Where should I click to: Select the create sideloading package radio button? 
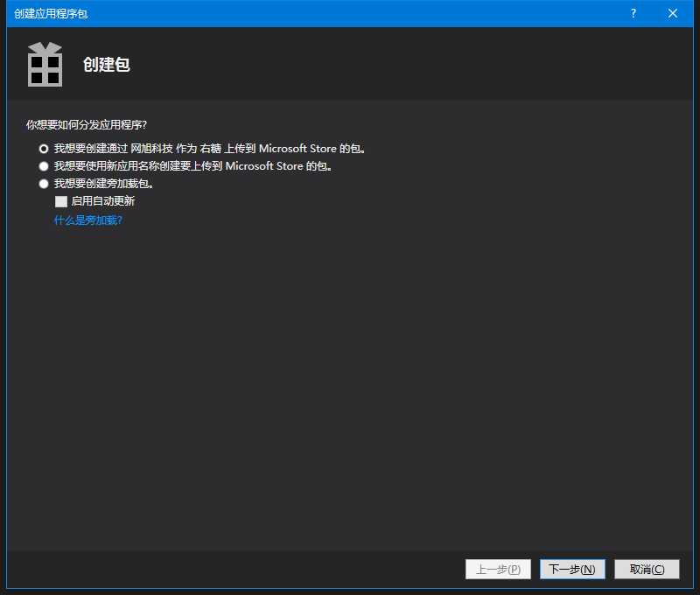[x=43, y=184]
